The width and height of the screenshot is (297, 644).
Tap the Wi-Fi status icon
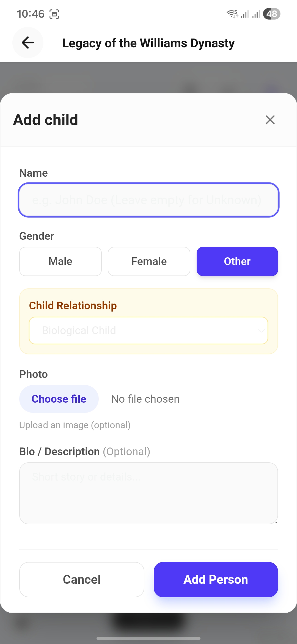pos(232,14)
